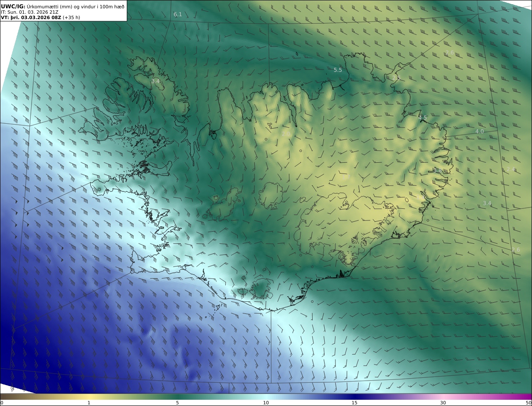
Task: Click the 'UWC/IG:' bold title label
Action: pos(13,6)
